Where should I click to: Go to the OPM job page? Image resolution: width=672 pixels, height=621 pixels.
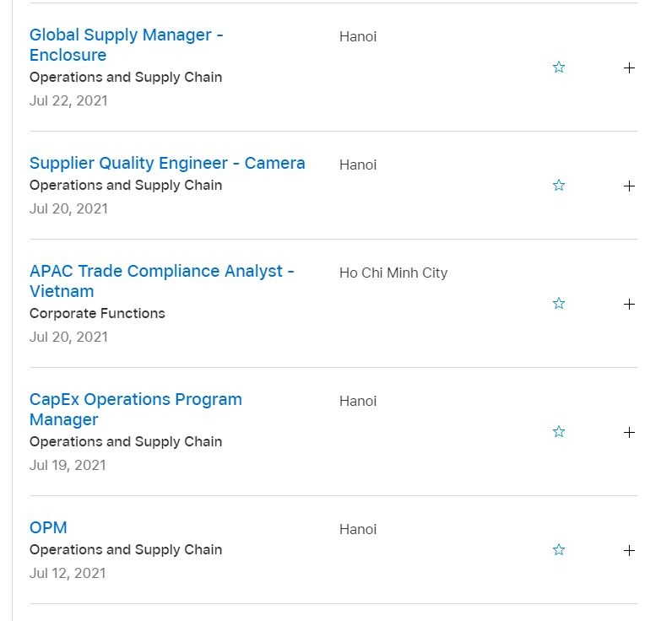coord(48,527)
